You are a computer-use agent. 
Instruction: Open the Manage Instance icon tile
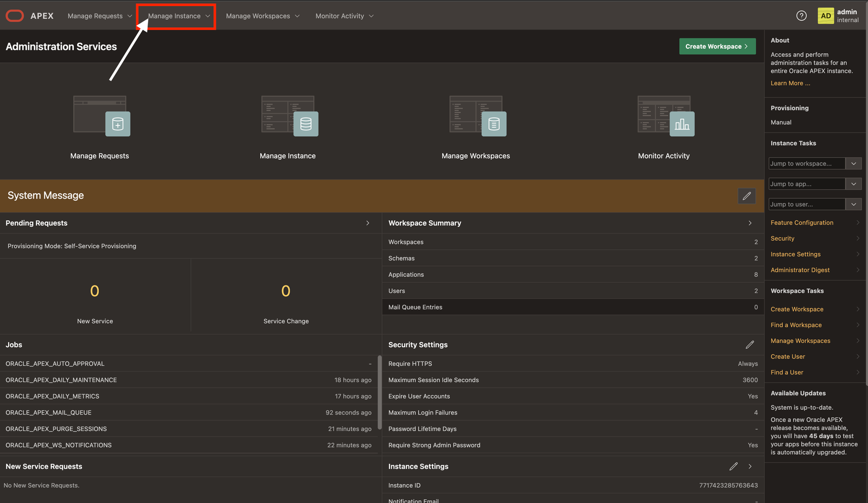pos(289,116)
